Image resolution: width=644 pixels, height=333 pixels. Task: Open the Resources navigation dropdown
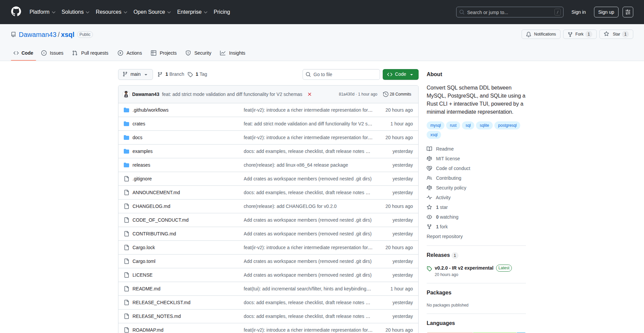pos(111,12)
